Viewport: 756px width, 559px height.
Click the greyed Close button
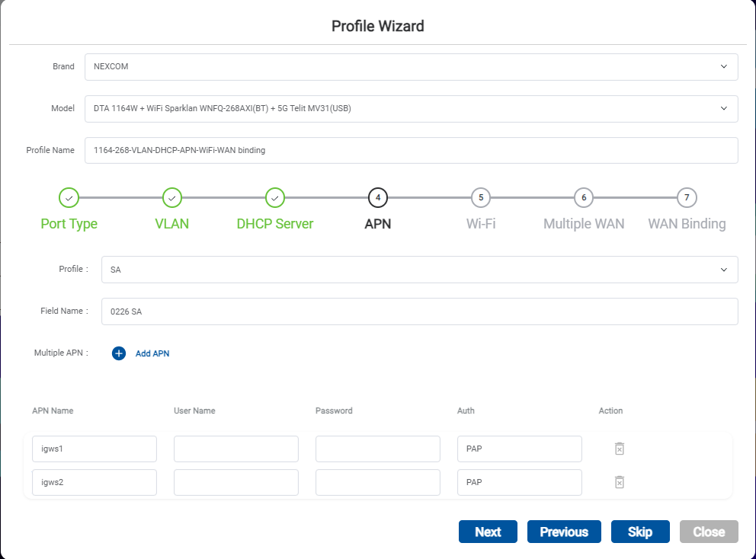pos(709,532)
